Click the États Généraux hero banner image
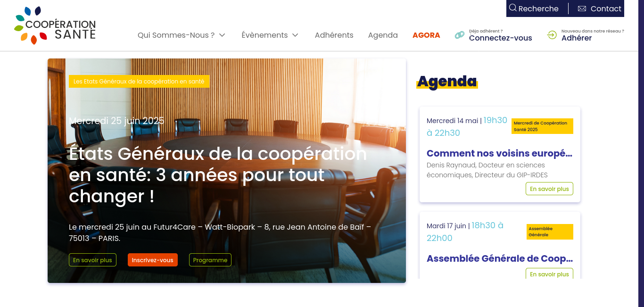This screenshot has height=307, width=644. coord(227,171)
